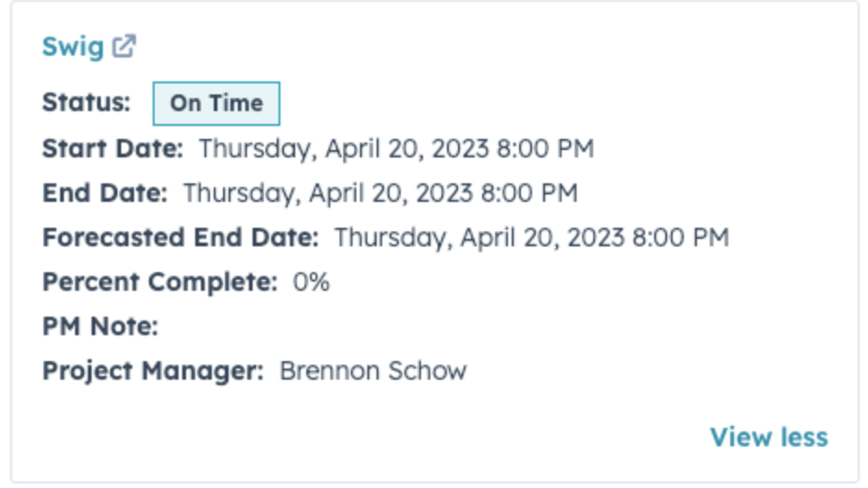Screen dimensions: 868x488
Task: Open the Swig project link
Action: click(72, 46)
